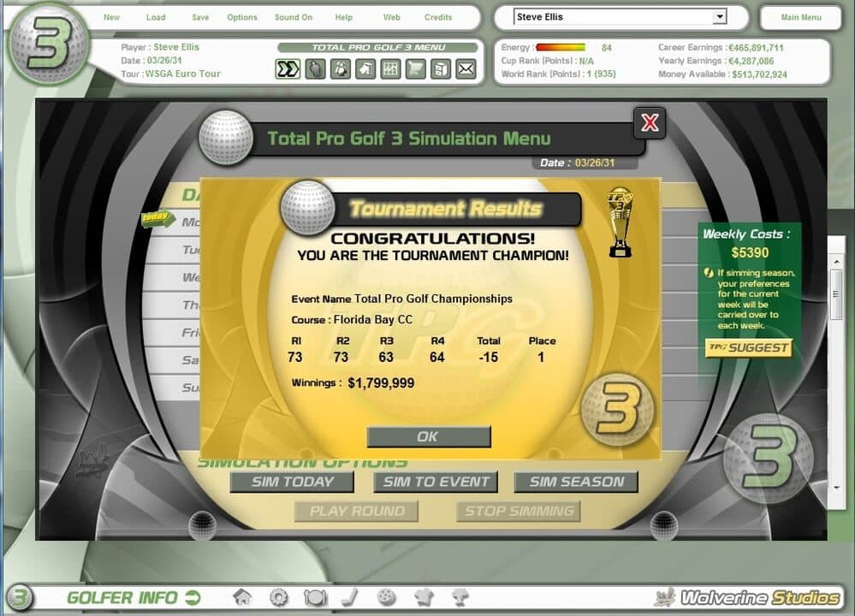The width and height of the screenshot is (855, 616).
Task: Click the Wolverine Studios logo
Action: [x=747, y=598]
